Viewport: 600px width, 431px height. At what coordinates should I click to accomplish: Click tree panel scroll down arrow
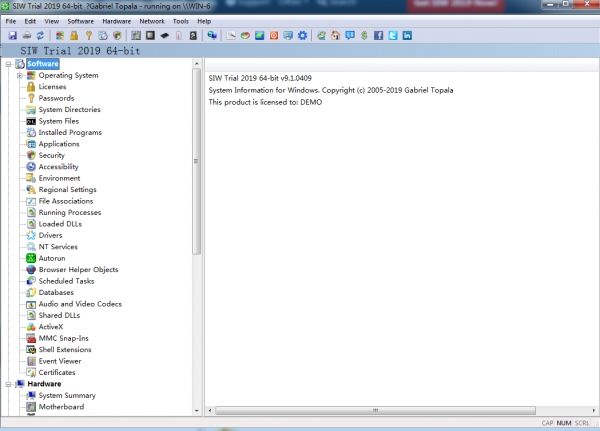(x=197, y=411)
